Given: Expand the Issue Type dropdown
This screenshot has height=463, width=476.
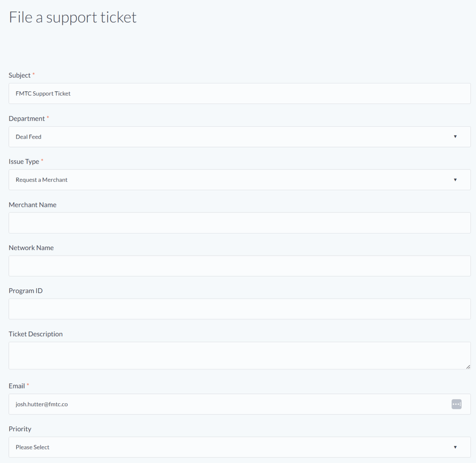Looking at the screenshot, I should 239,180.
